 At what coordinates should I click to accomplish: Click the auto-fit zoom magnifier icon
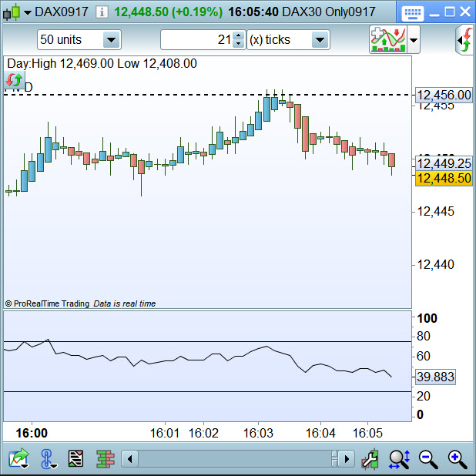point(400,459)
